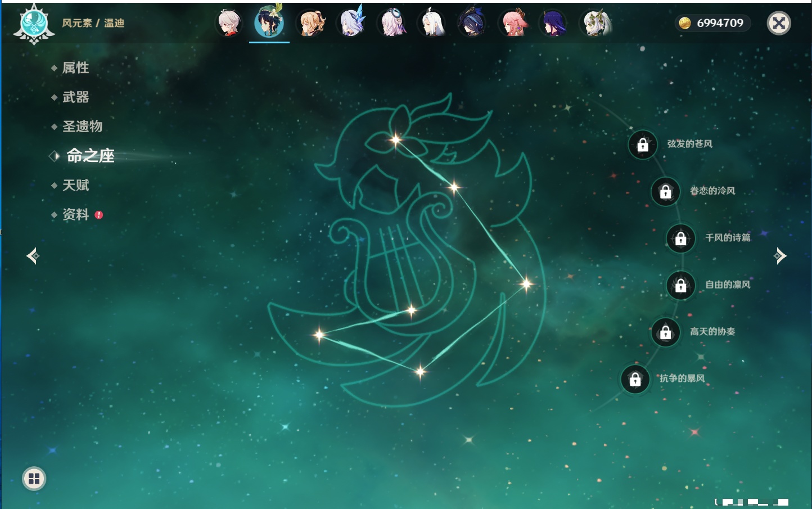812x509 pixels.
Task: Select Navia's blonde-haired avatar
Action: point(311,23)
